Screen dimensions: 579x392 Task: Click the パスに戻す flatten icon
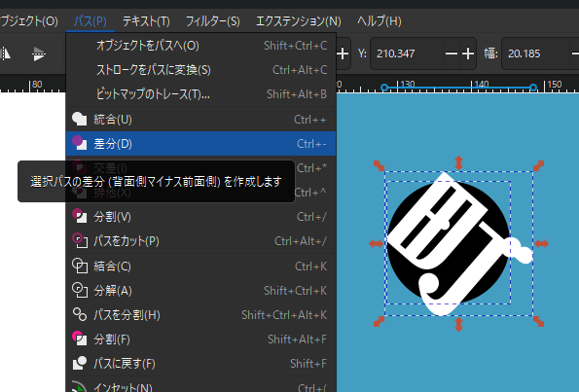79,363
